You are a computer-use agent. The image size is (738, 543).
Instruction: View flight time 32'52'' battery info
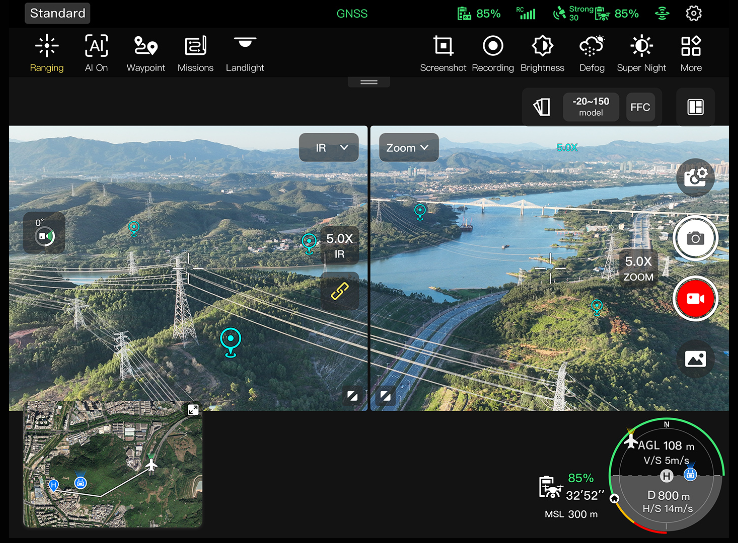(x=571, y=487)
